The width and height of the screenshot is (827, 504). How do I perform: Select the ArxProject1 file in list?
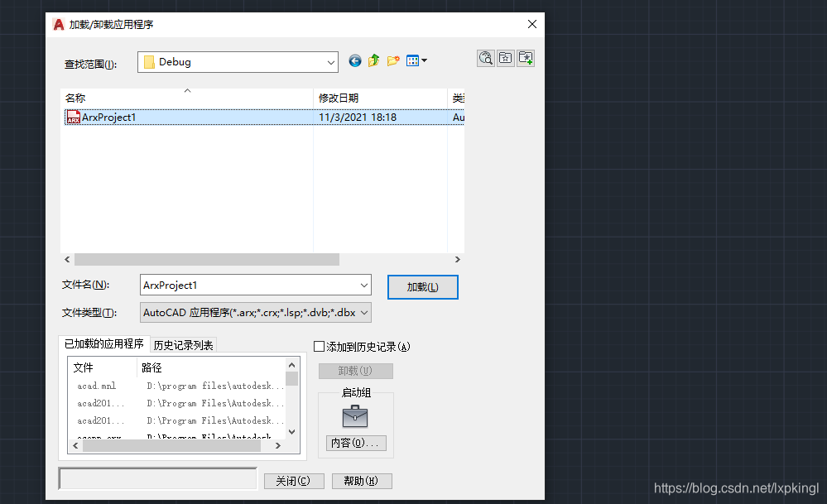(108, 118)
